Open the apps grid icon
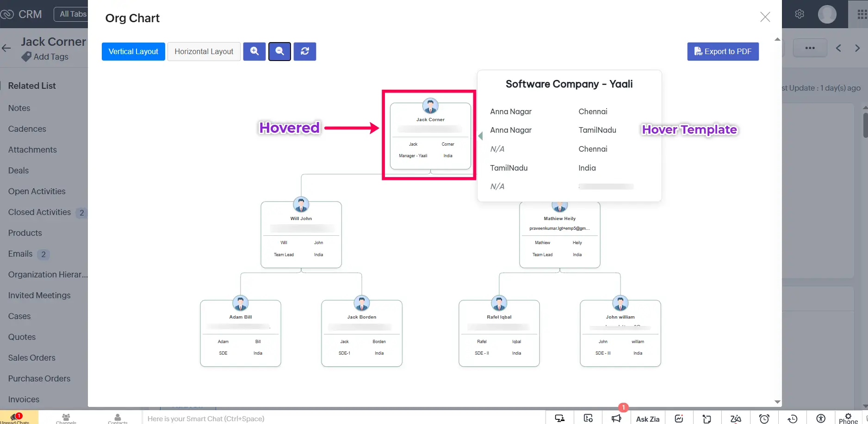The height and width of the screenshot is (424, 868). tap(862, 14)
